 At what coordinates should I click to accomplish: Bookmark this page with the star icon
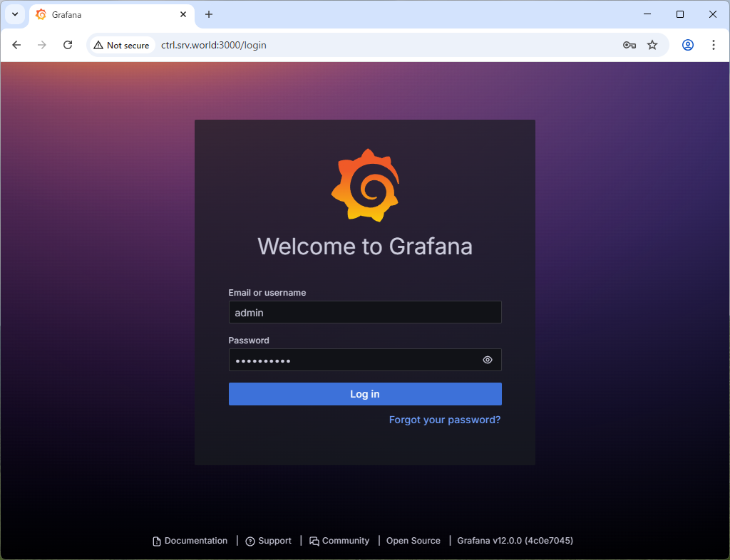click(x=652, y=45)
